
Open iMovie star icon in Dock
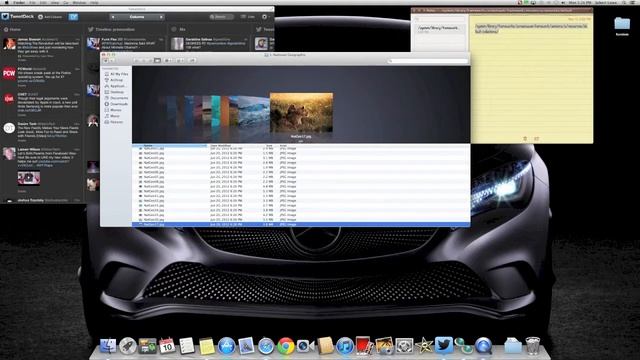tap(424, 346)
